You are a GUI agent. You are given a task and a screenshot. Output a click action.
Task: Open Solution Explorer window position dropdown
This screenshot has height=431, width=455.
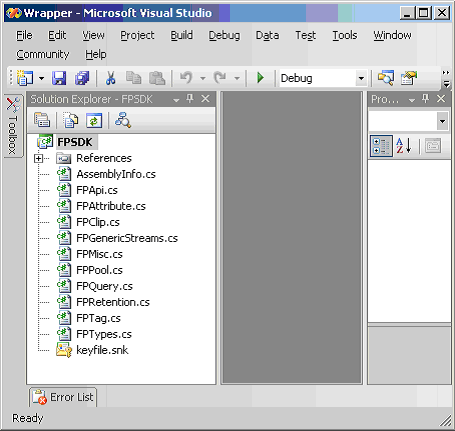point(176,100)
